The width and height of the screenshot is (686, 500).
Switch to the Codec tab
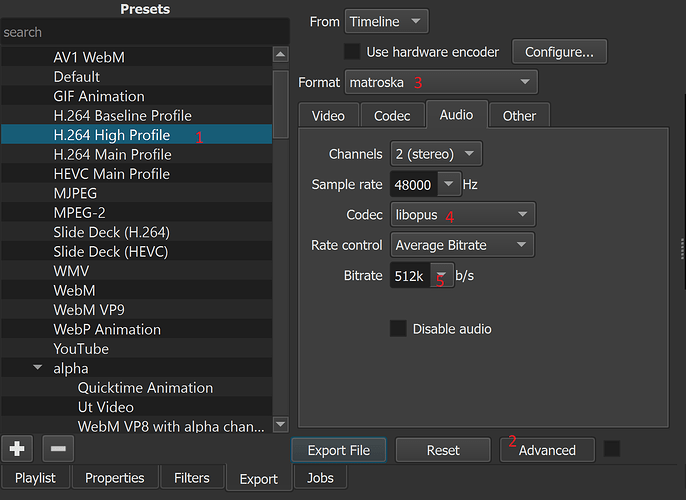point(392,115)
